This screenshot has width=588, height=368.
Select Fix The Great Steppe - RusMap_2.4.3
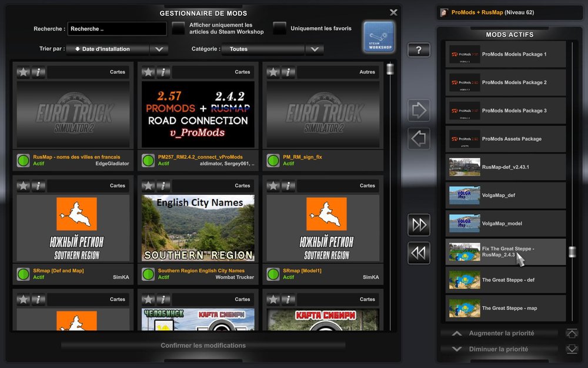tap(506, 251)
